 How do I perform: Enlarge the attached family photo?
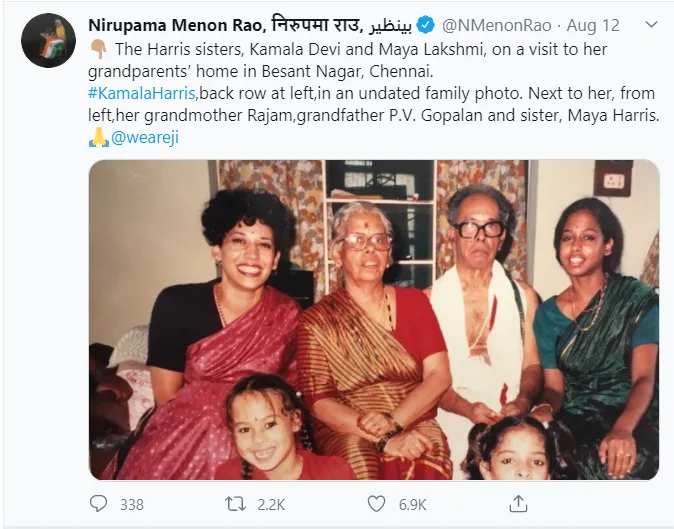pyautogui.click(x=373, y=320)
